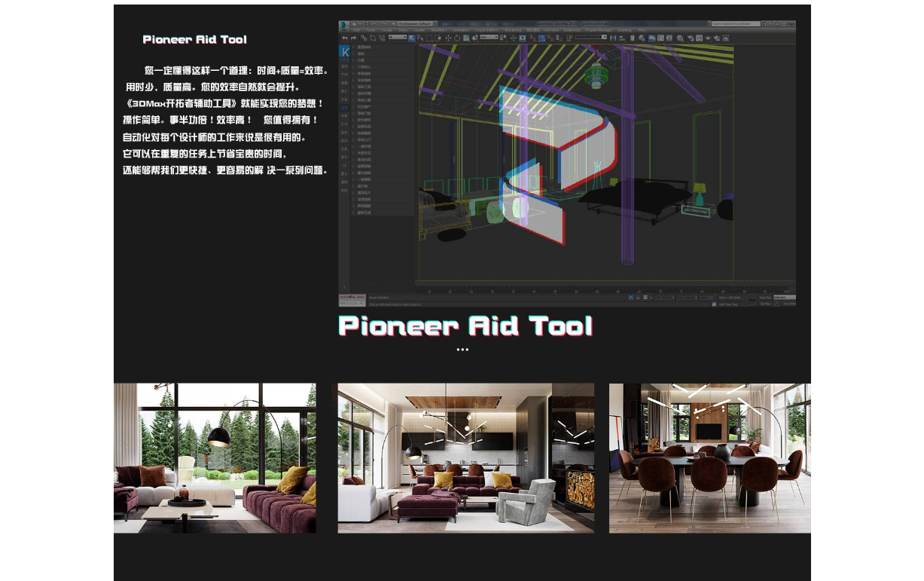Open the Tools menu
This screenshot has width=924, height=581.
click(372, 31)
